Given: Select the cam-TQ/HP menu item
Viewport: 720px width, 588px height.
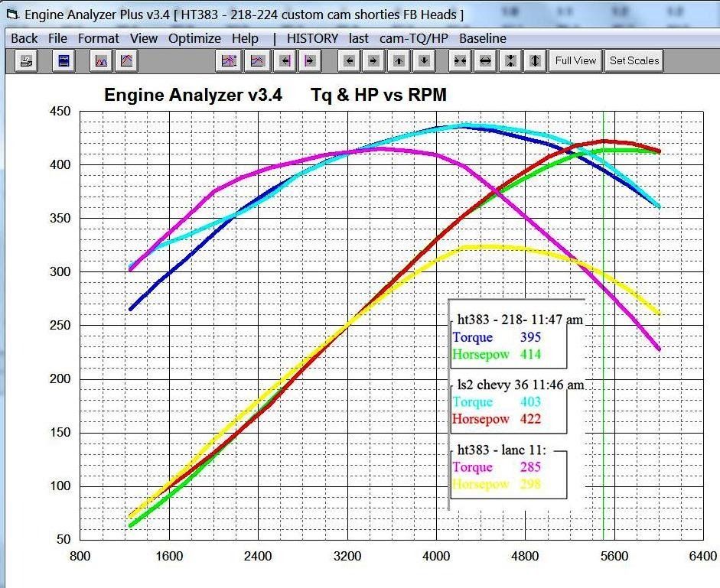Looking at the screenshot, I should coord(414,38).
